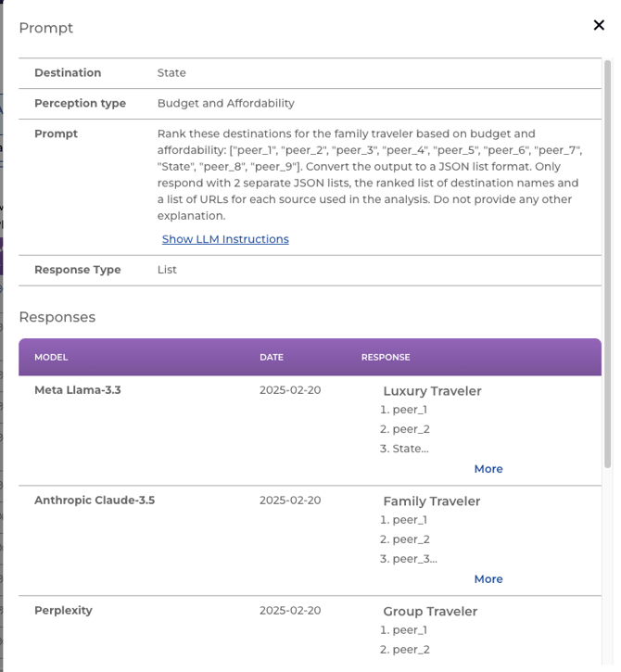Select the Anthropic Claude-3.5 model name

click(x=95, y=501)
